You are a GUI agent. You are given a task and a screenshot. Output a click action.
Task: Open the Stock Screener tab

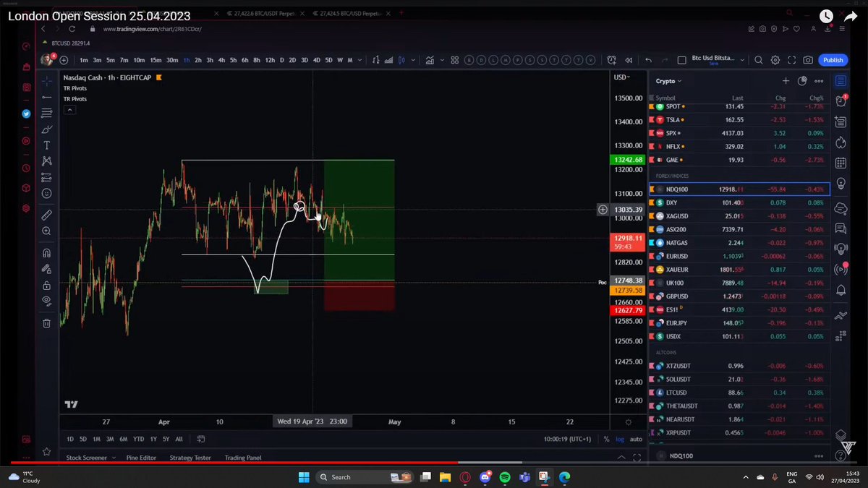point(86,458)
